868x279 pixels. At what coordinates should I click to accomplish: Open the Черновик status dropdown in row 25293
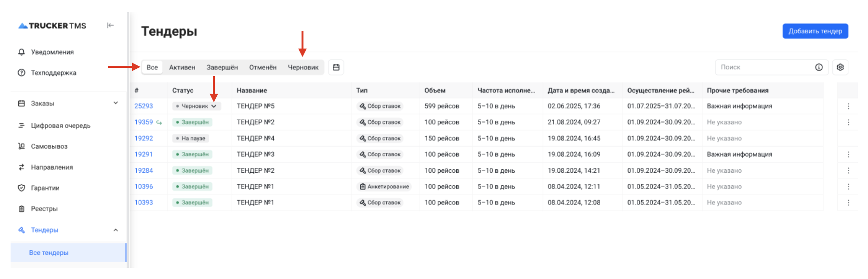pos(197,106)
